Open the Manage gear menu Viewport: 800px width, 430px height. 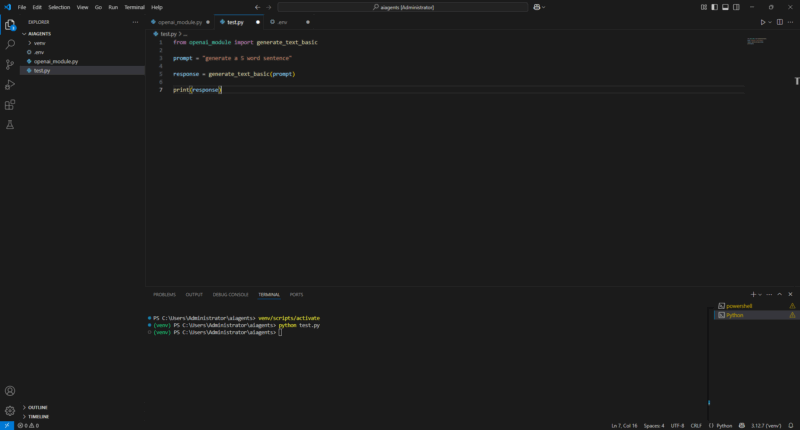point(10,411)
